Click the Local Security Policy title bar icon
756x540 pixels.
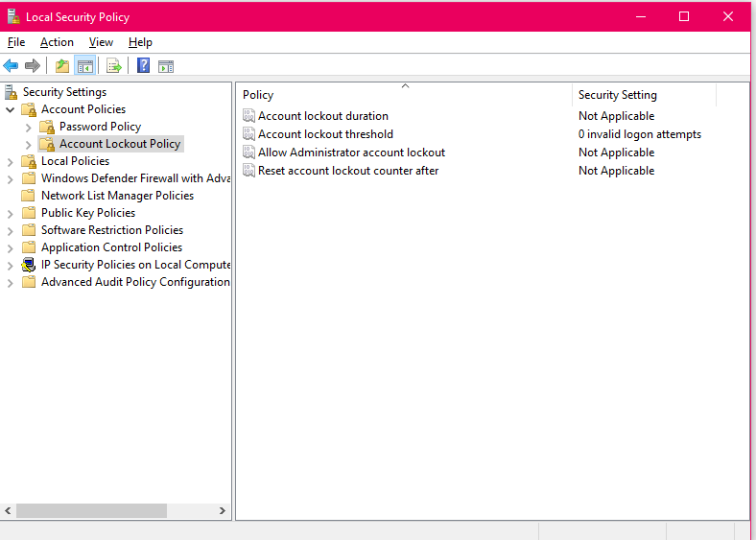tap(13, 17)
